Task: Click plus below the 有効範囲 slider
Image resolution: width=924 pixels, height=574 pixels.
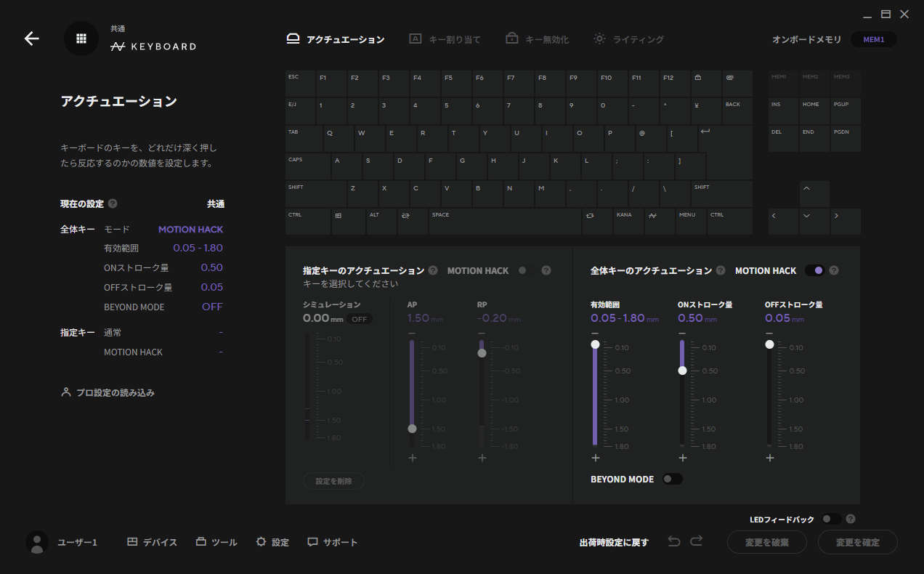Action: coord(595,458)
